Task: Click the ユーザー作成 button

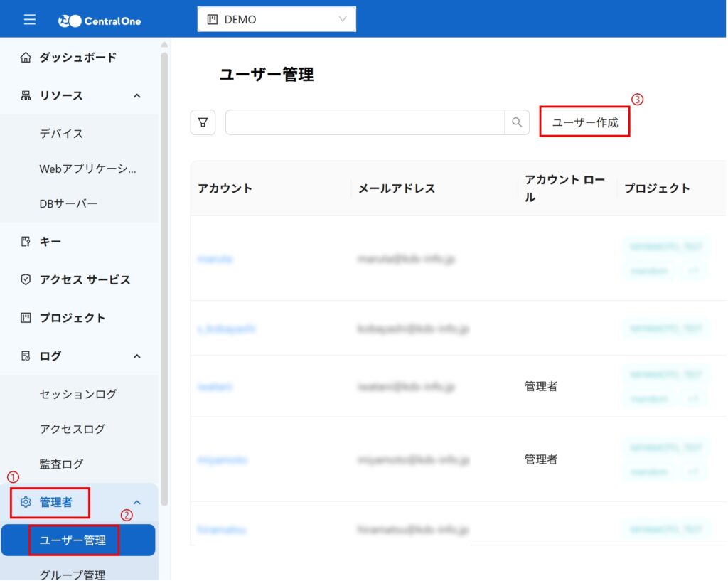Action: click(584, 122)
